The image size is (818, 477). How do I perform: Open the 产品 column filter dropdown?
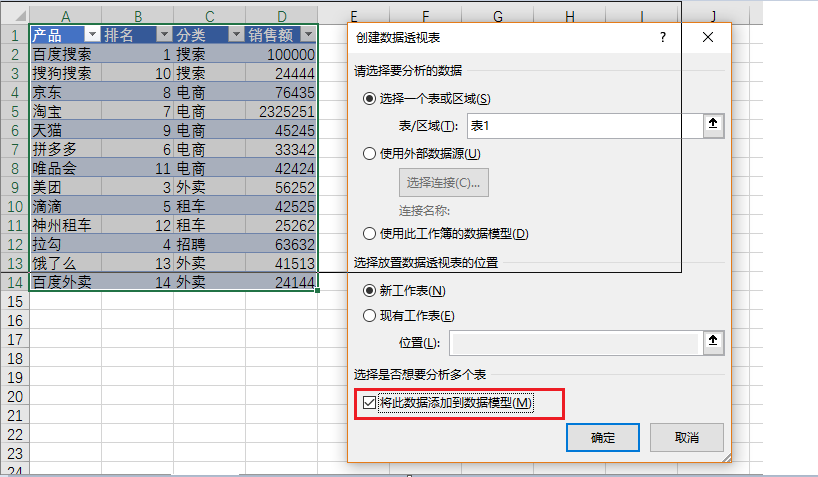tap(92, 35)
